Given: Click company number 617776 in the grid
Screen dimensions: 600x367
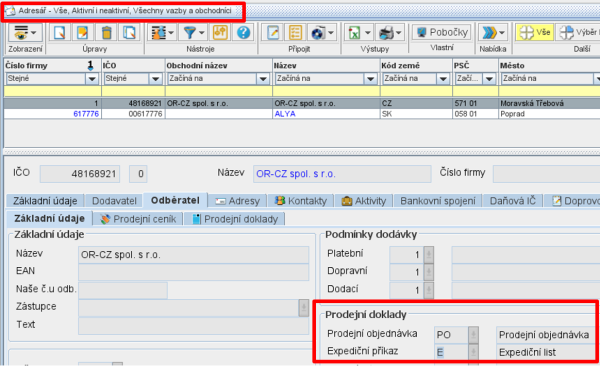Looking at the screenshot, I should 86,114.
